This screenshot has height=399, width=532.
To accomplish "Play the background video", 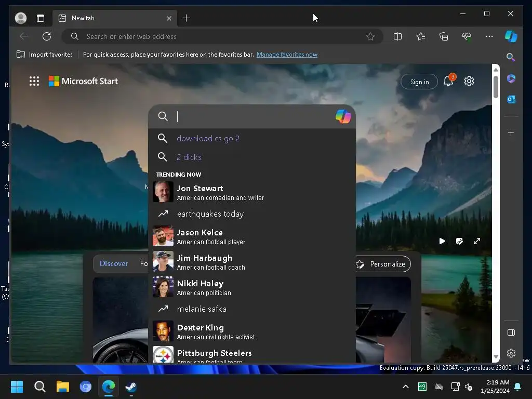I will [442, 241].
